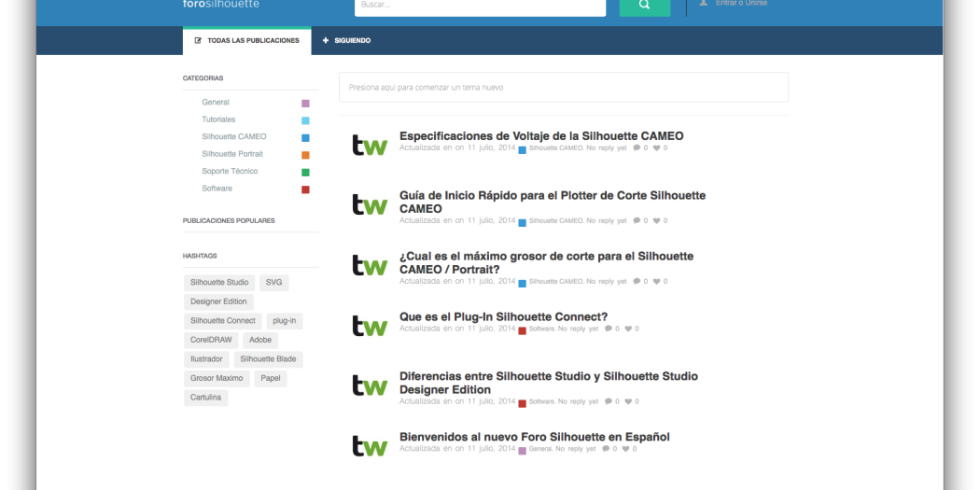Screen dimensions: 980x490
Task: Open topic Diferencias entre Silhouette Studio y Designer Edition
Action: pyautogui.click(x=549, y=383)
